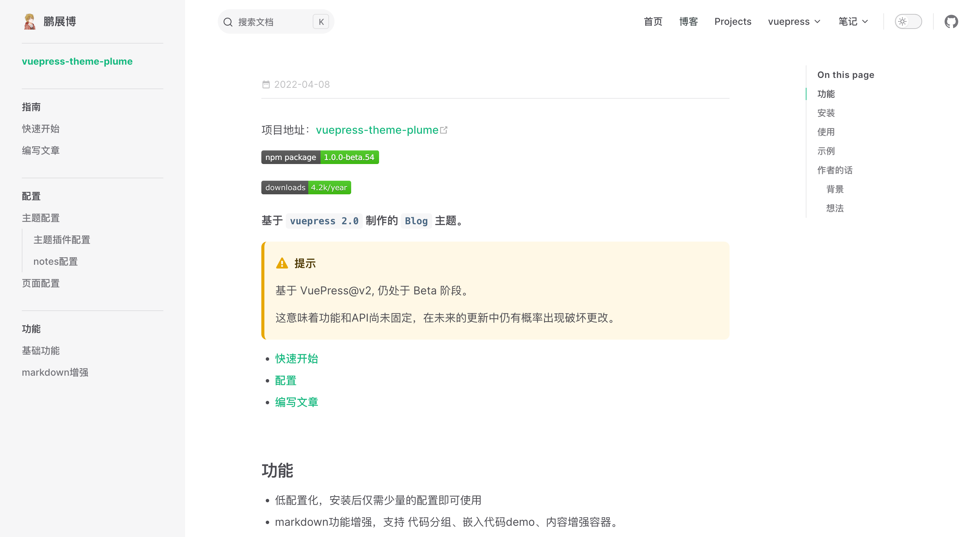Expand the vuepress nav dropdown
The width and height of the screenshot is (980, 537).
click(794, 22)
